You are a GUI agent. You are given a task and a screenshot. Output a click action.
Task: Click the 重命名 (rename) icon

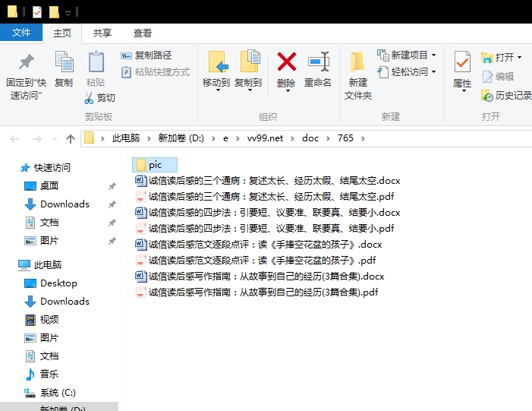(318, 62)
